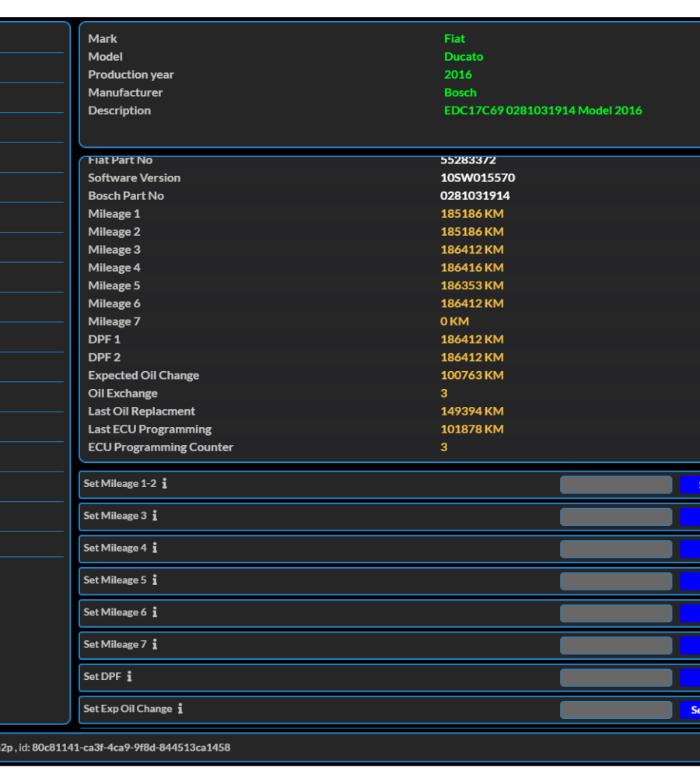Click the Set Mileage 7 input field

pyautogui.click(x=615, y=646)
